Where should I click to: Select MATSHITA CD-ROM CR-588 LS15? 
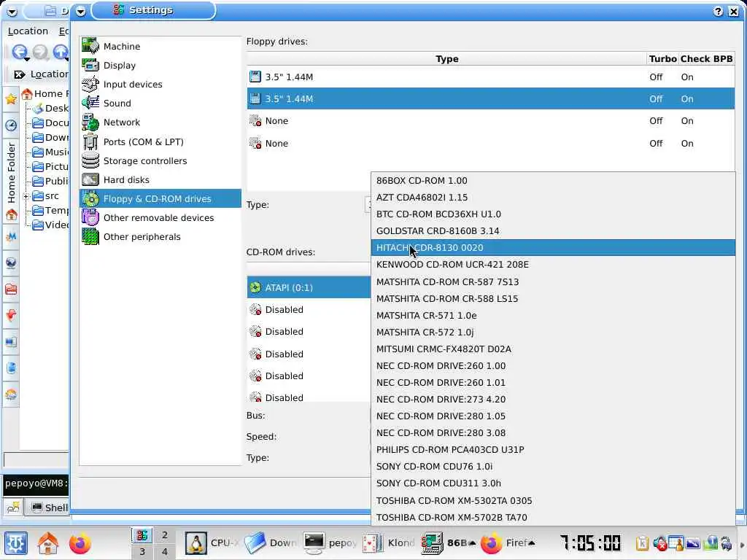point(553,298)
